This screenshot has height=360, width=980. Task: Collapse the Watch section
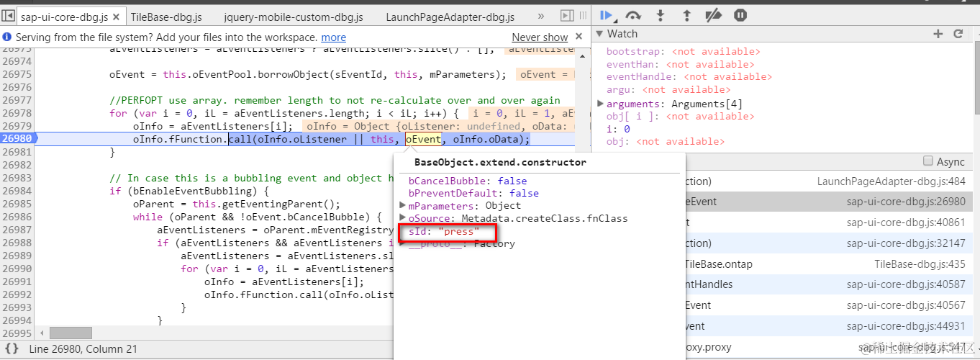click(600, 34)
